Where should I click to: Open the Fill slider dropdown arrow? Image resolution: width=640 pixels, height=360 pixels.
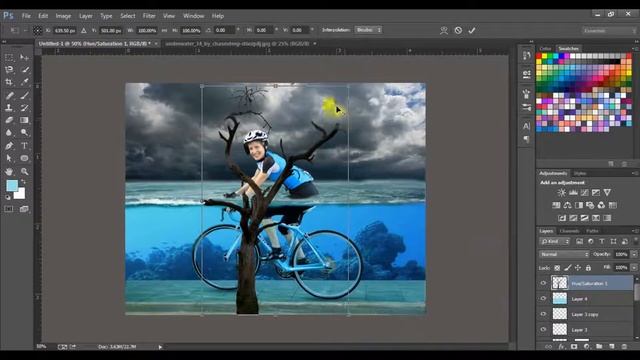634,268
